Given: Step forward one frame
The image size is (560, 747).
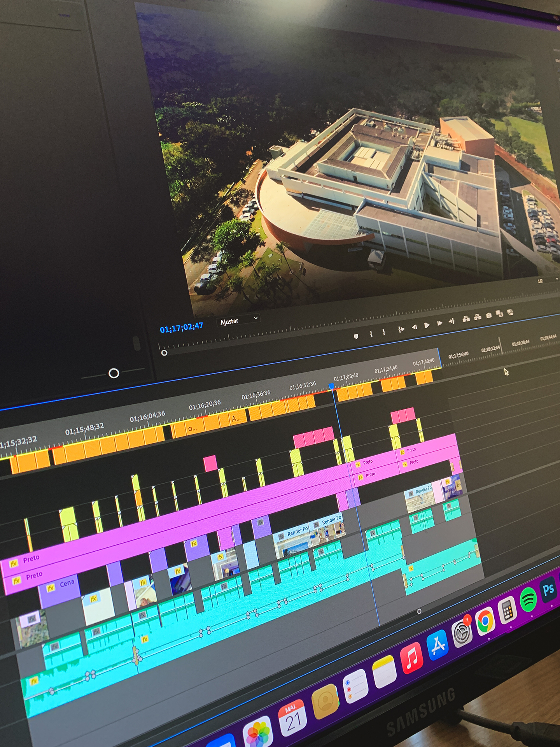Looking at the screenshot, I should click(439, 323).
